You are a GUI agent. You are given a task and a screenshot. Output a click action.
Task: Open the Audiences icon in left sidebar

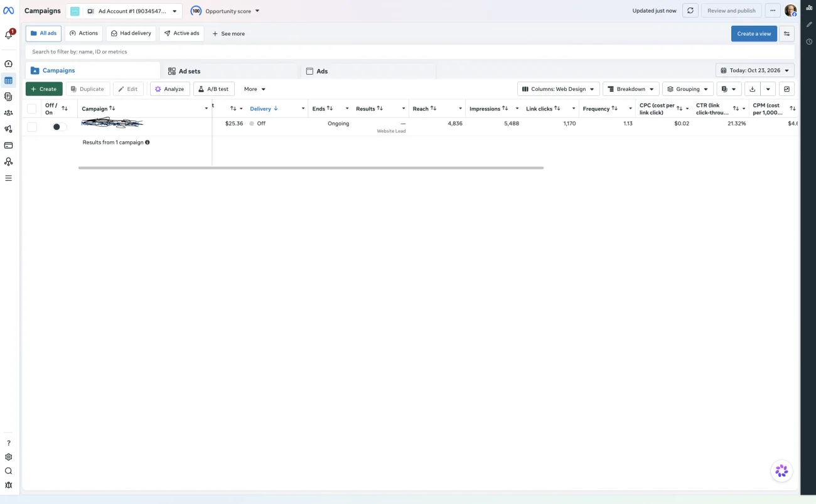coord(8,113)
